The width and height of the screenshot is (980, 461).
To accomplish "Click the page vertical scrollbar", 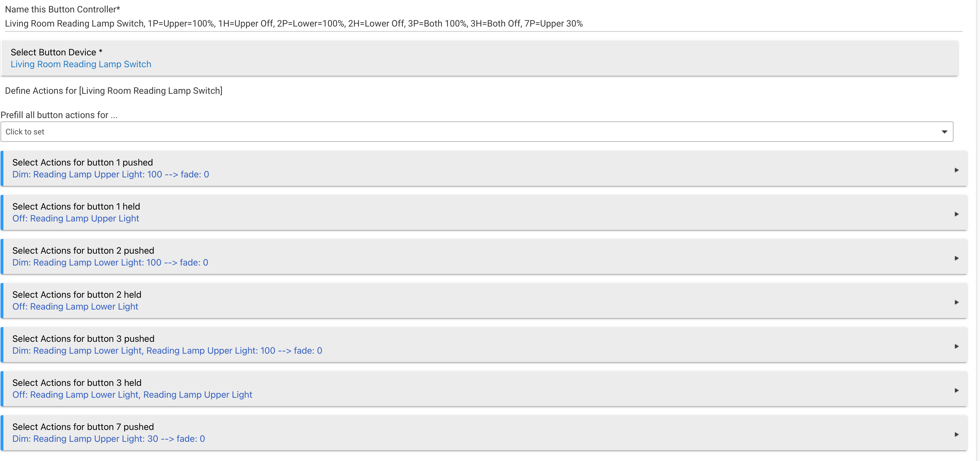I will (x=977, y=230).
